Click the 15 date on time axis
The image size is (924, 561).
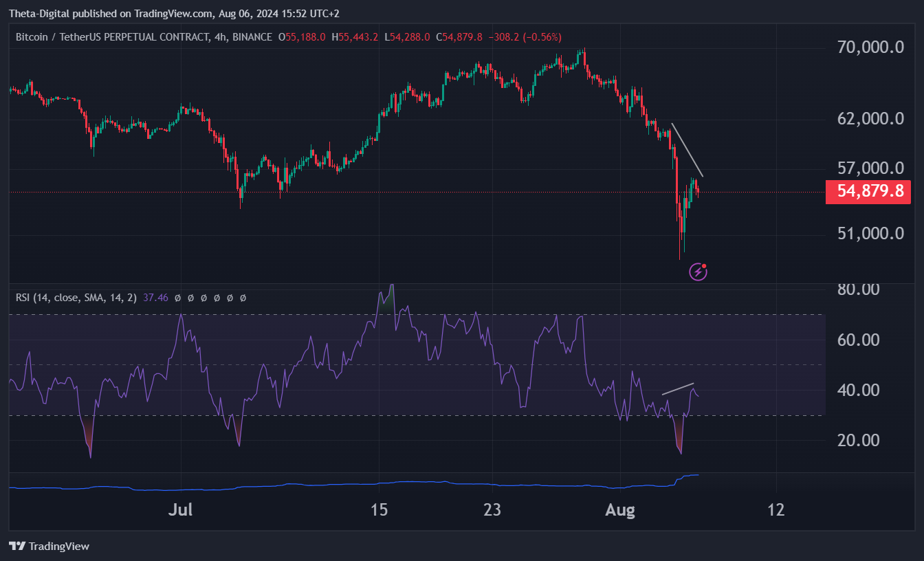point(379,510)
